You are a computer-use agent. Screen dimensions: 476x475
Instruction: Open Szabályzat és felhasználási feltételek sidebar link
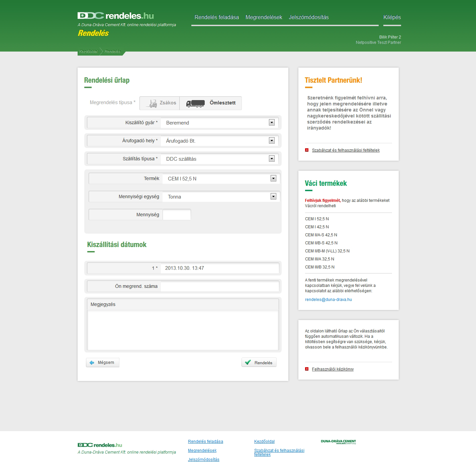(x=346, y=150)
